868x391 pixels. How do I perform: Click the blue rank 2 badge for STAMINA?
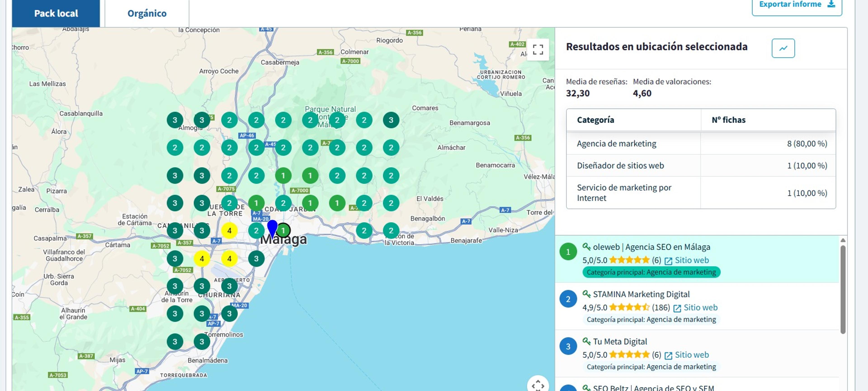568,299
